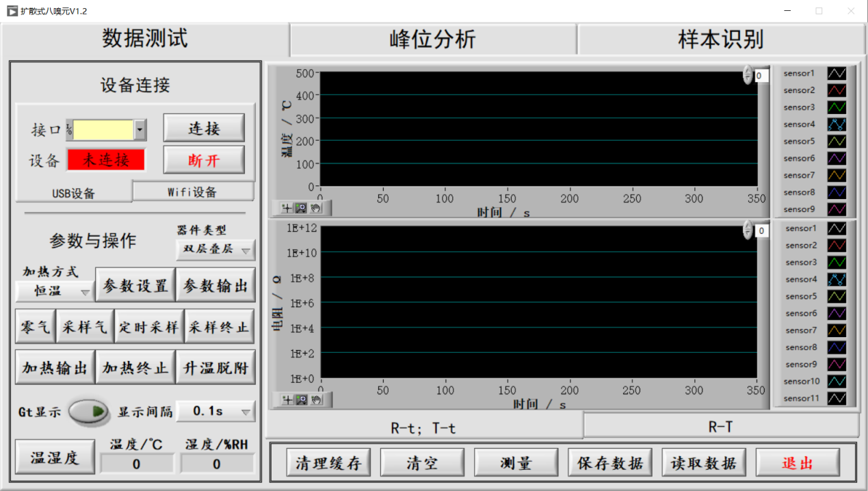Click the temperature graph index stepper
Image resolution: width=868 pixels, height=491 pixels.
click(x=748, y=75)
